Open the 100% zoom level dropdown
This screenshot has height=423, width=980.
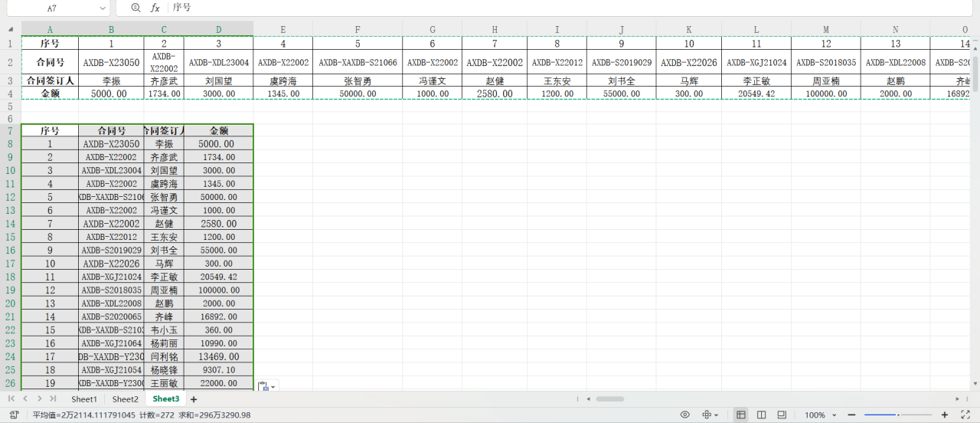(x=821, y=415)
